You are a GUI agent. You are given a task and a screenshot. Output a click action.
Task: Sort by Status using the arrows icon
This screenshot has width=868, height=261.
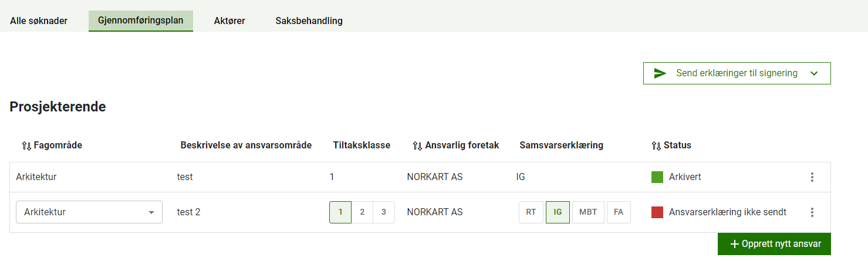656,145
